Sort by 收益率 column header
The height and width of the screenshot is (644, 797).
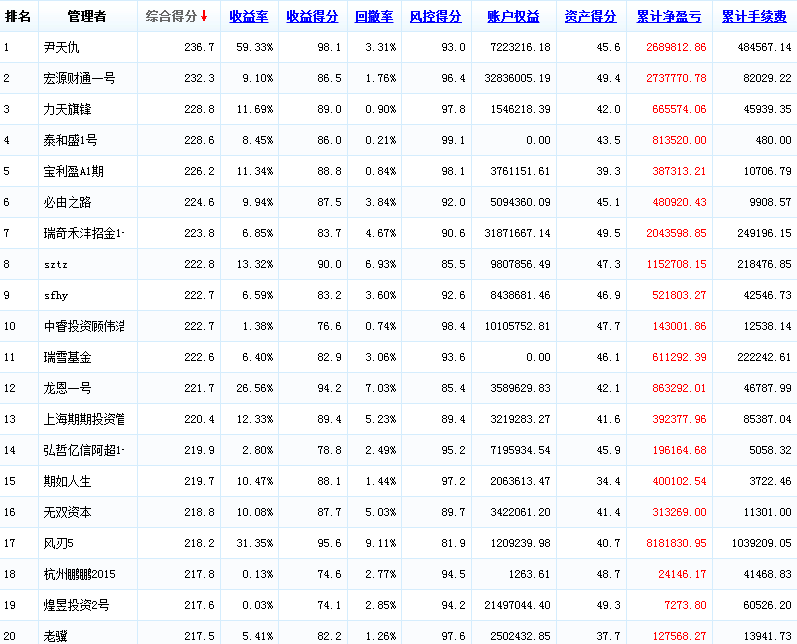click(x=249, y=17)
